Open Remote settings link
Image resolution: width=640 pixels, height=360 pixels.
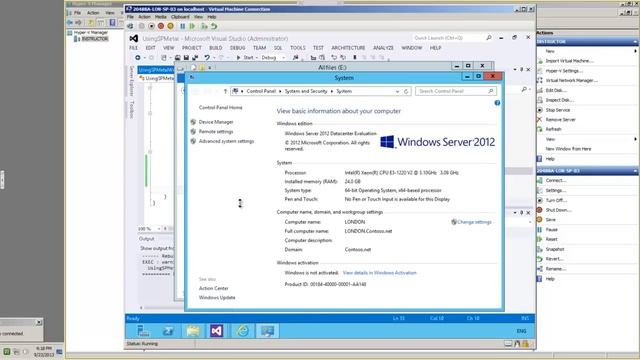(x=216, y=132)
